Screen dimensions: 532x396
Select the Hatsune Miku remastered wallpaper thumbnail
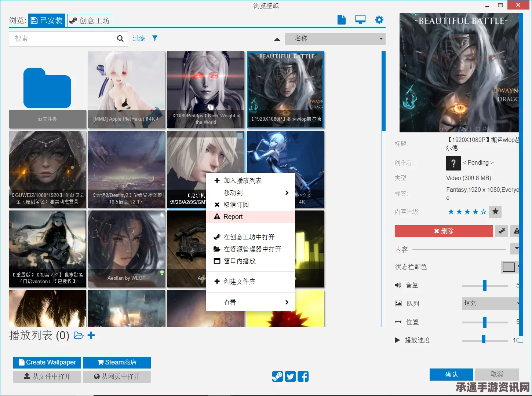47,249
